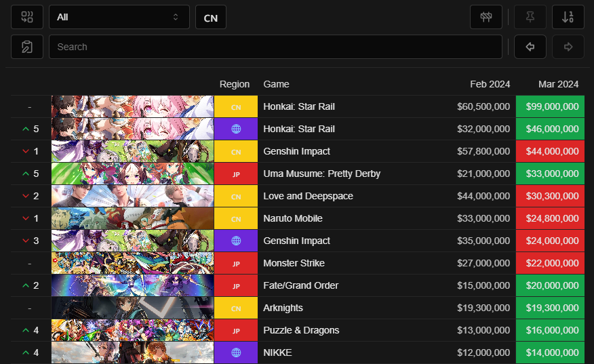This screenshot has height=364, width=594.
Task: Open NIKKE banner thumbnail
Action: click(x=133, y=352)
